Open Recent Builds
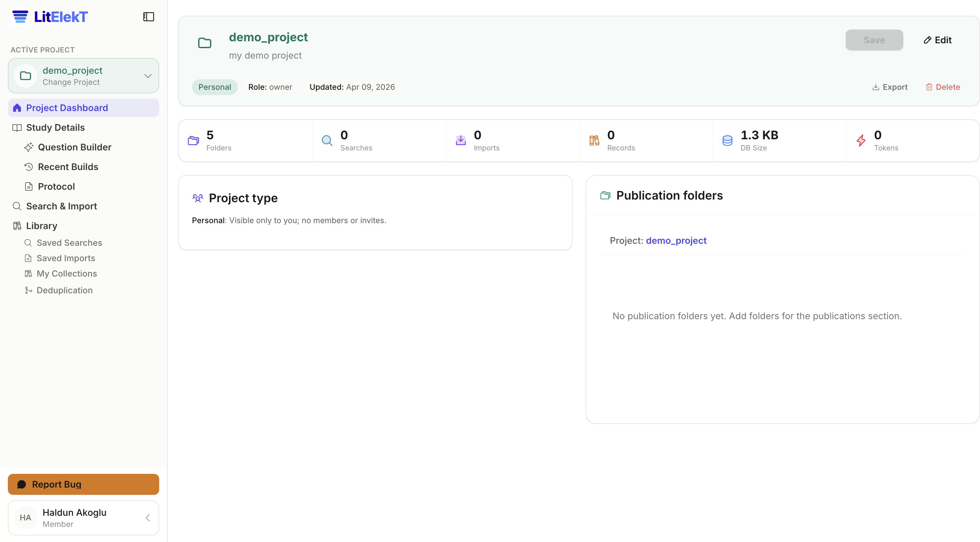 coord(68,167)
